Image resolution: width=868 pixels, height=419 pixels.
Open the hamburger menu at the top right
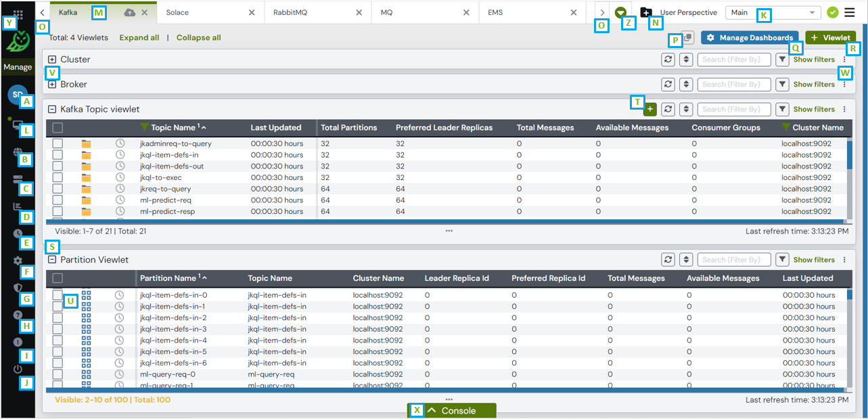click(849, 12)
